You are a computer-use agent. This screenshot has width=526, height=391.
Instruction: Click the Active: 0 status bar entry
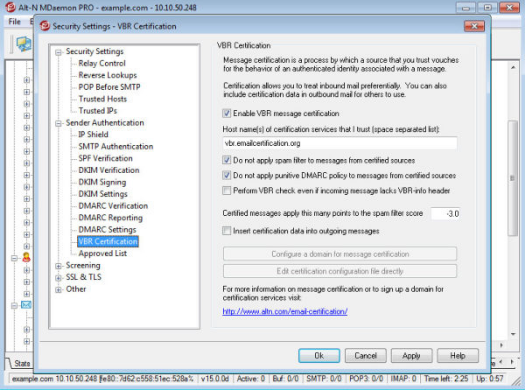(251, 379)
